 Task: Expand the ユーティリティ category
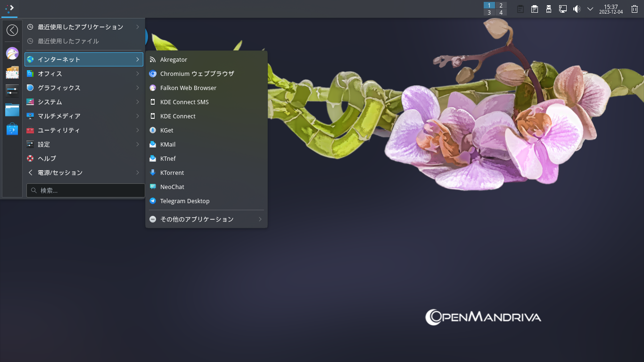(x=84, y=130)
